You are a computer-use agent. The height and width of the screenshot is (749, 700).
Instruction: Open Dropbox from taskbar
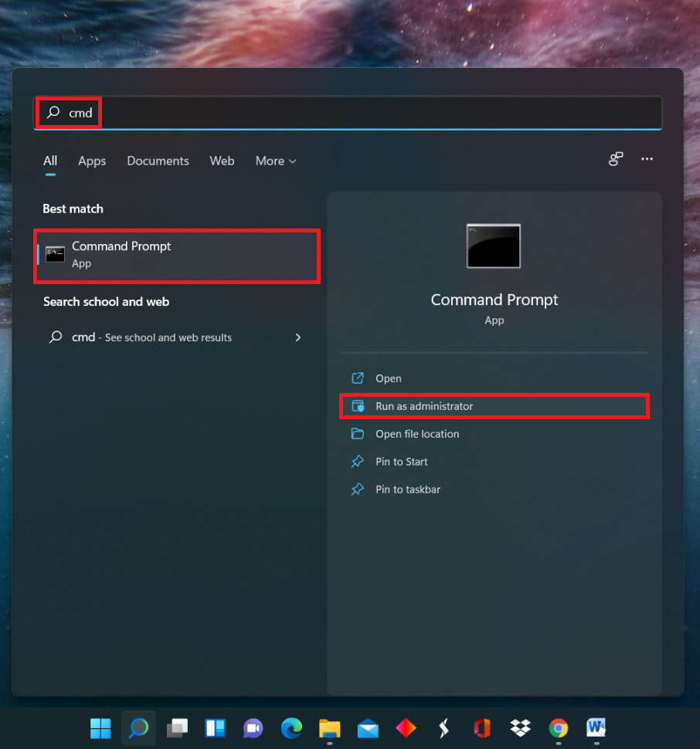(520, 728)
